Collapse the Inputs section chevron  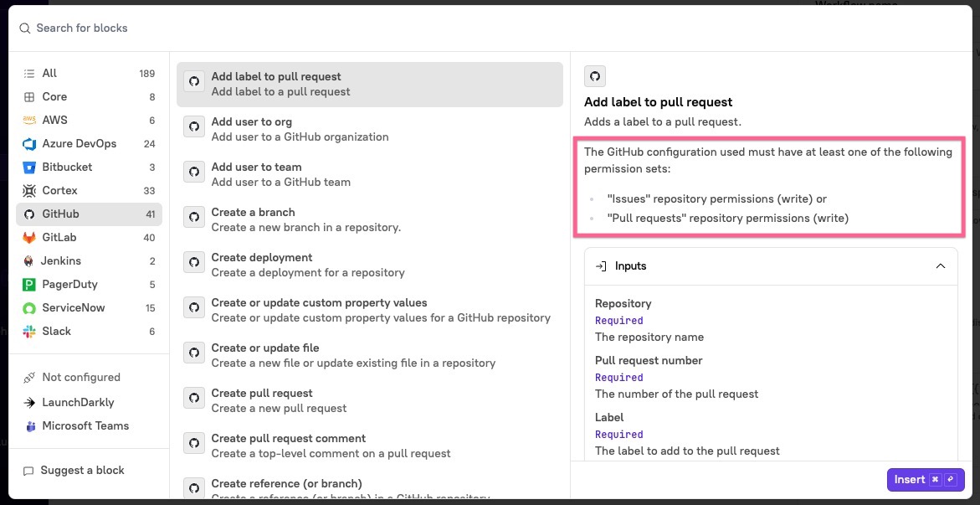938,265
